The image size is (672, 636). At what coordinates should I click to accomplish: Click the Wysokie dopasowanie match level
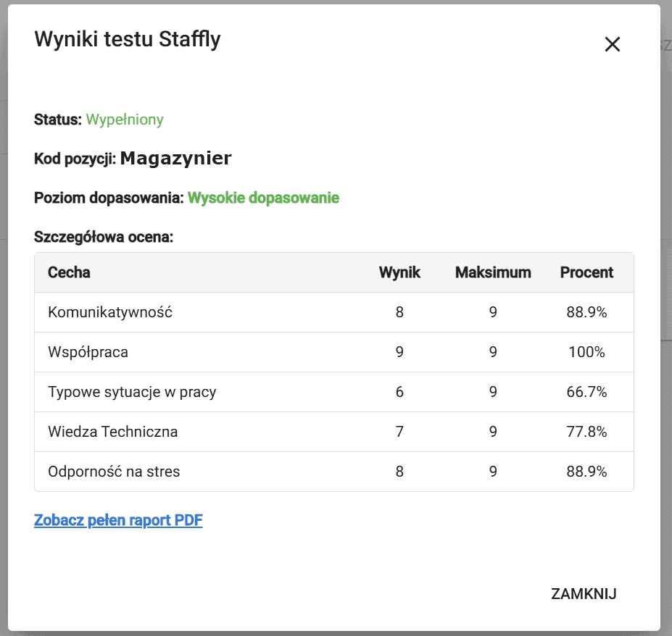click(263, 198)
